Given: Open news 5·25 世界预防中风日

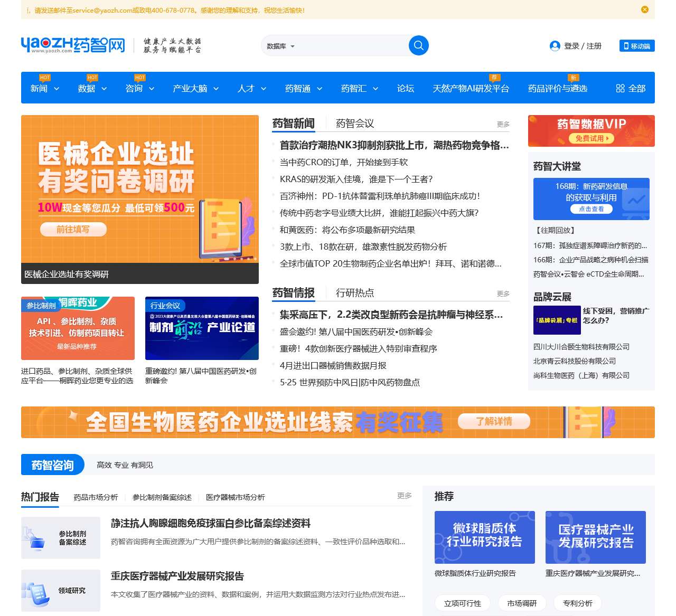Looking at the screenshot, I should 350,382.
